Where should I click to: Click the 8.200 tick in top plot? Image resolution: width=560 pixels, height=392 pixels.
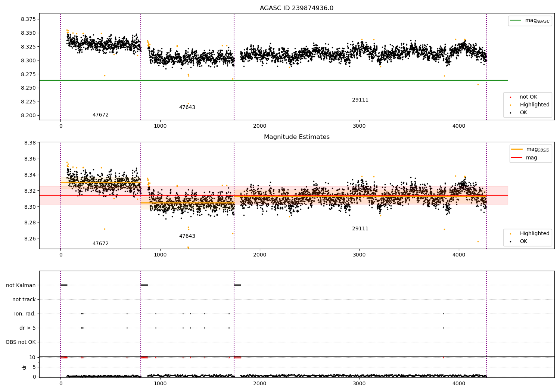pyautogui.click(x=28, y=115)
